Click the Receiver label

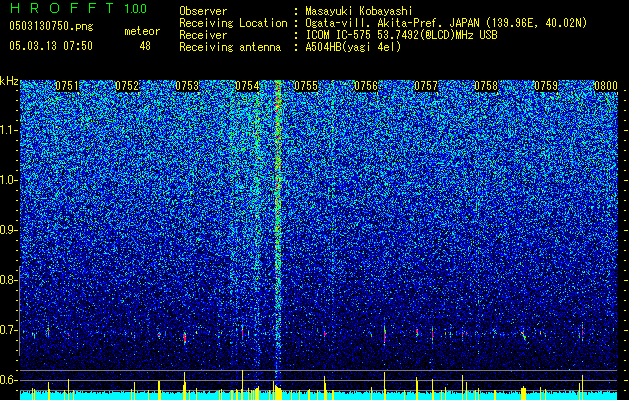(203, 35)
